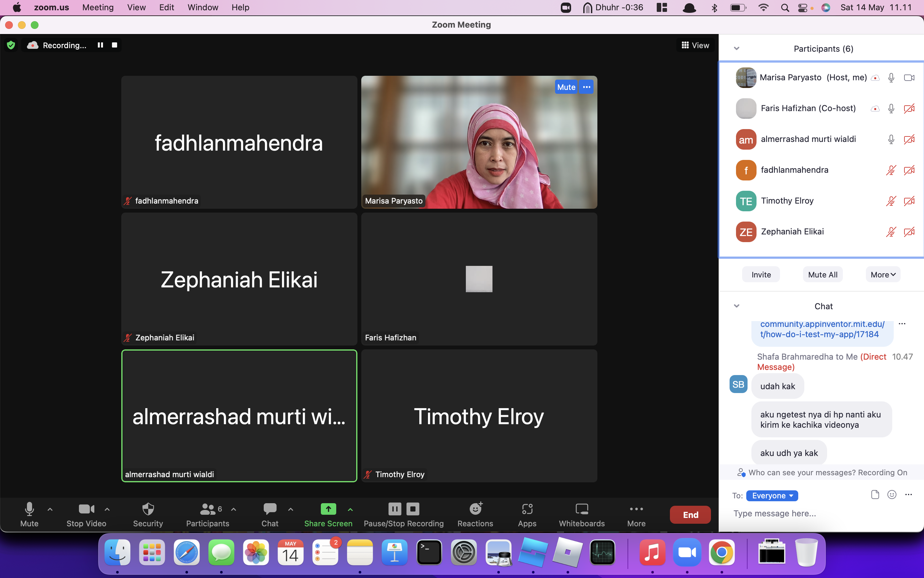Screen dimensions: 924x578
Task: End the meeting
Action: tap(690, 514)
